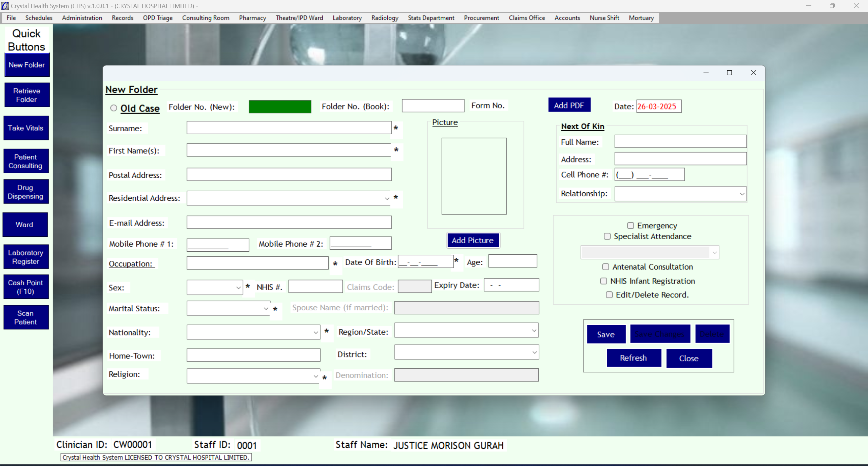This screenshot has height=466, width=868.
Task: Select the Old Case radio button
Action: [x=114, y=108]
